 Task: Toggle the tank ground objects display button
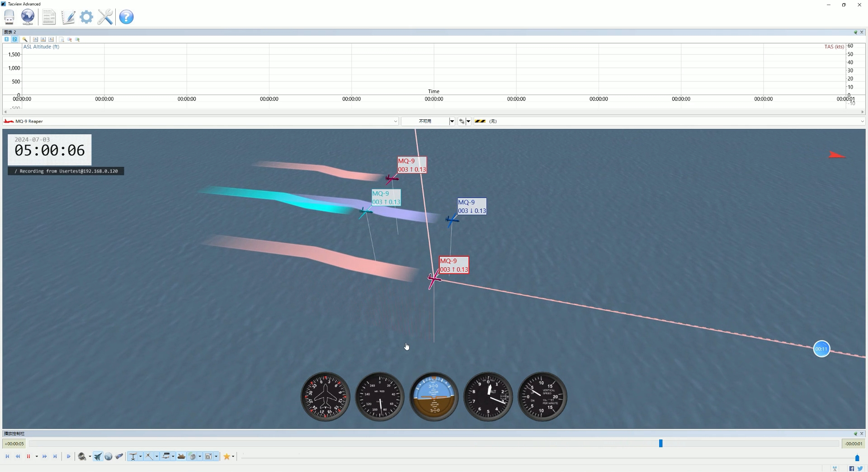tap(181, 457)
